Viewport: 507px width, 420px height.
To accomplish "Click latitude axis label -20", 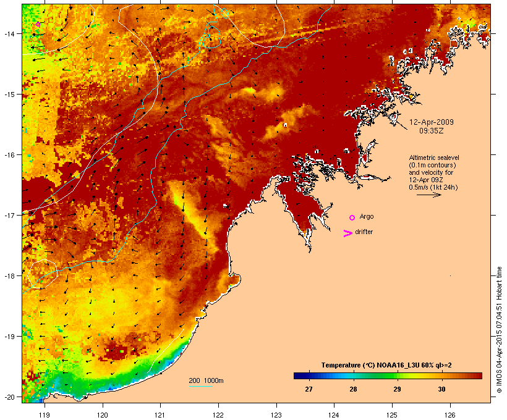I will 10,397.
